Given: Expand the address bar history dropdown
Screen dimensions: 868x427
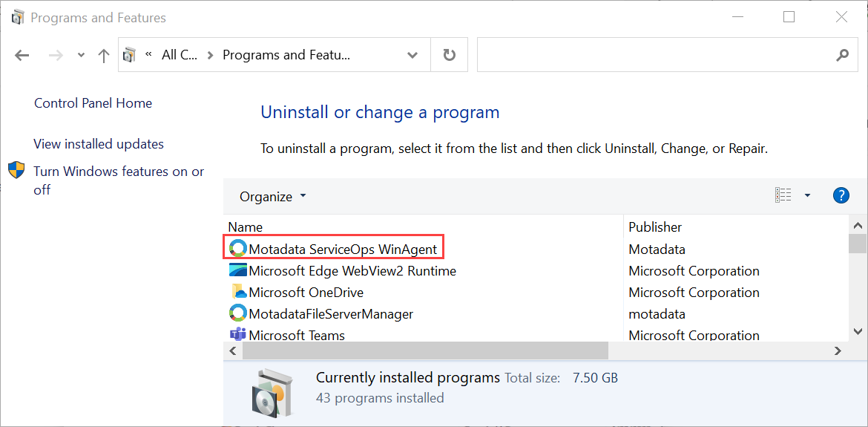Looking at the screenshot, I should 412,55.
